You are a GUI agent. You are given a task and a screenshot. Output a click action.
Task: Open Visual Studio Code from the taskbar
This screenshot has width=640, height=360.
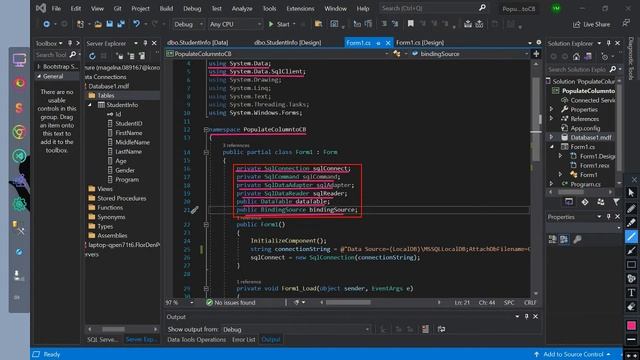pos(19,156)
